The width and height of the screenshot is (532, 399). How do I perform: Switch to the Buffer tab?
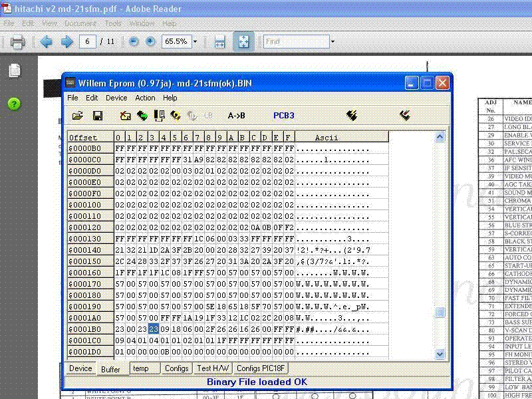[110, 369]
